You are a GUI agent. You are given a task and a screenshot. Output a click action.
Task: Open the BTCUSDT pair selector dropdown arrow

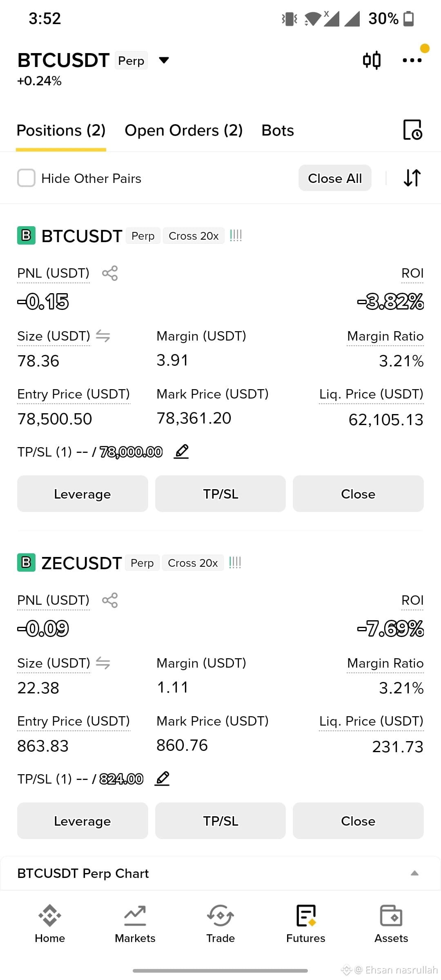point(164,60)
